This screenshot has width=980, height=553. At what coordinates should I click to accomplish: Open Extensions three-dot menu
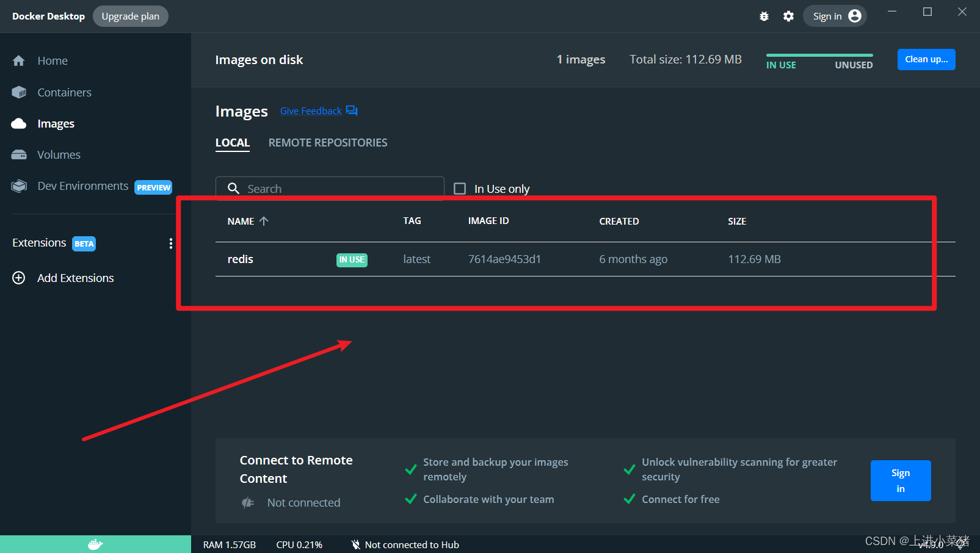point(170,244)
